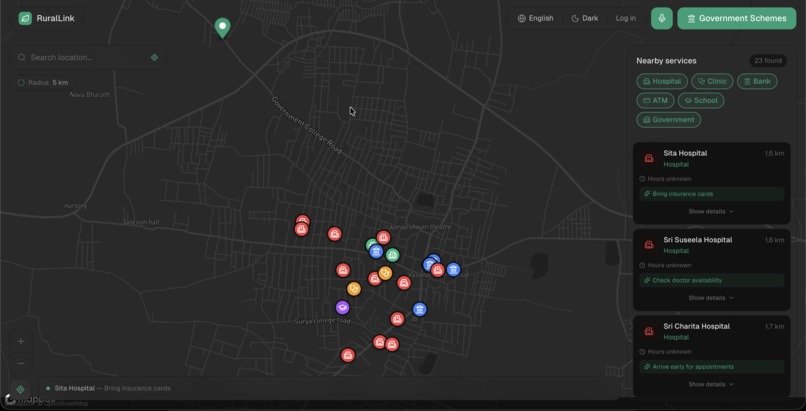This screenshot has height=411, width=806.
Task: Click the Sita Hospital status bar at bottom
Action: 329,388
